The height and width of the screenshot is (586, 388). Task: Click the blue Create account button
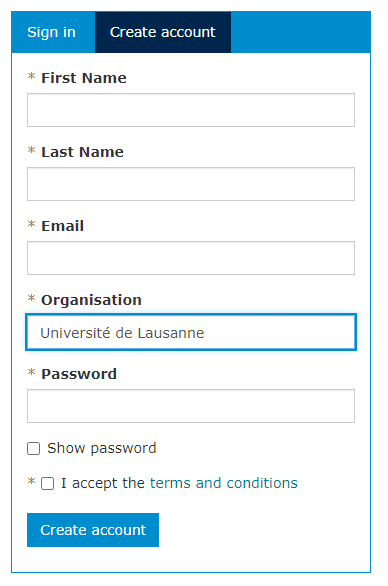point(93,530)
